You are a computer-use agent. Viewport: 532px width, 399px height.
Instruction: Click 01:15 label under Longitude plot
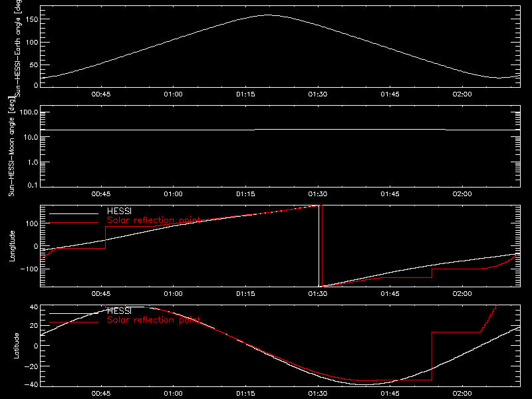click(x=245, y=294)
